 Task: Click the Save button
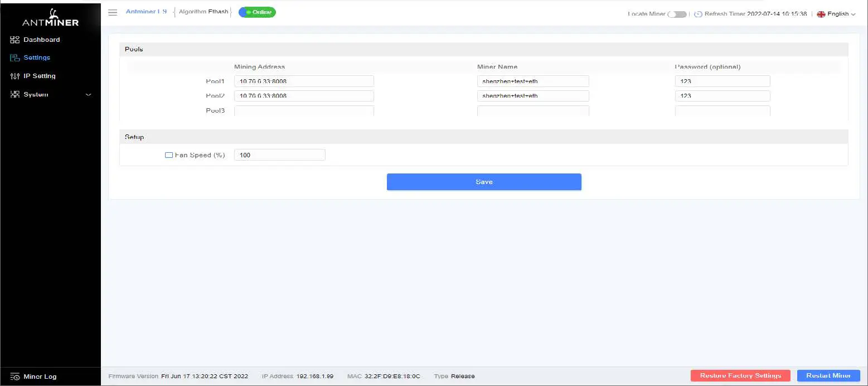coord(484,181)
